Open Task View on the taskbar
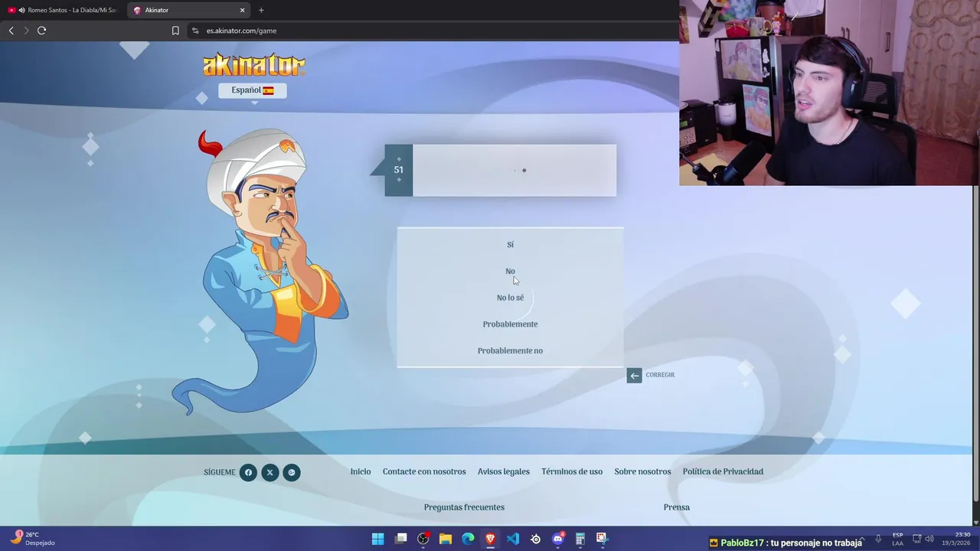 tap(400, 539)
